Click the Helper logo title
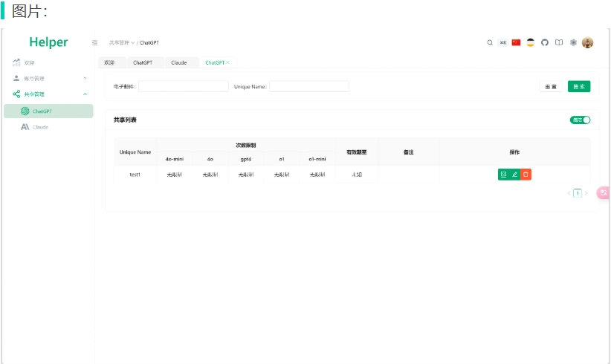 coord(48,42)
